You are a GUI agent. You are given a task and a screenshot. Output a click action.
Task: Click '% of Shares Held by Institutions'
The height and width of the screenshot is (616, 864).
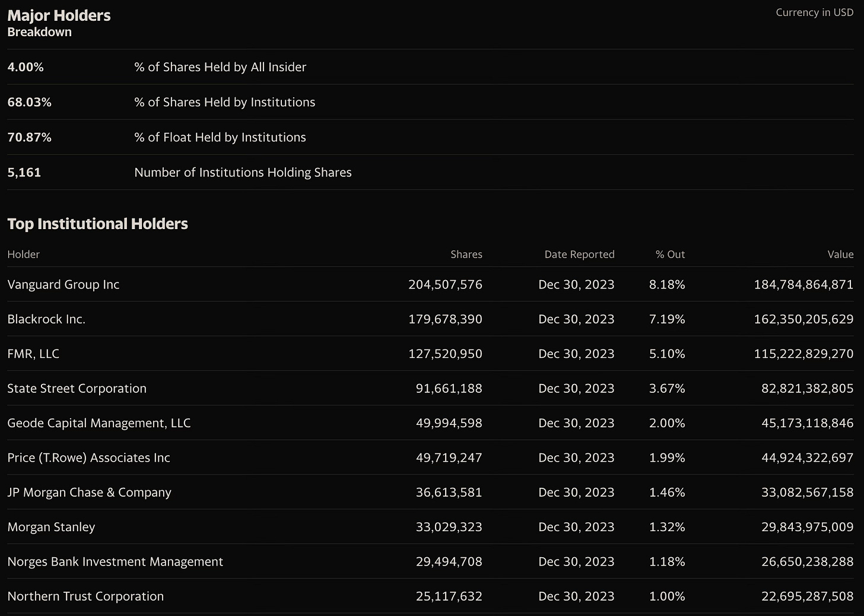pyautogui.click(x=225, y=102)
